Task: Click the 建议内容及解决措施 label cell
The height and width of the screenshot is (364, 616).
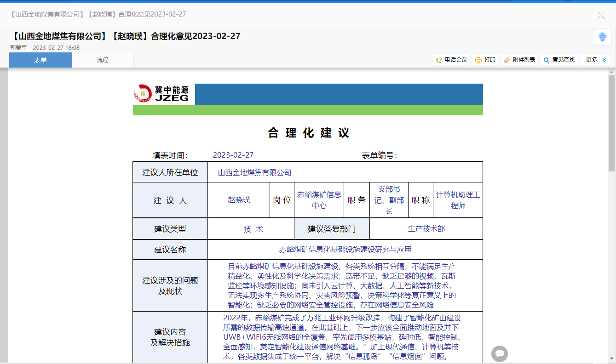Action: click(x=170, y=337)
